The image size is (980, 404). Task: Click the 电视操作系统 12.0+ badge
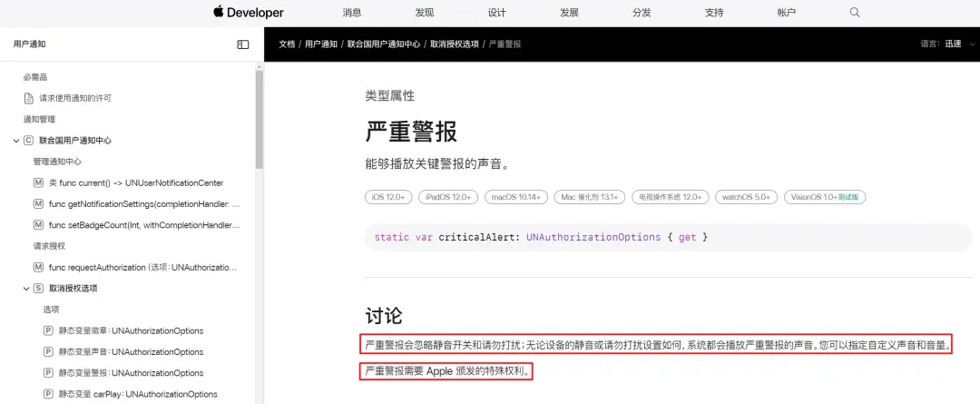[670, 197]
